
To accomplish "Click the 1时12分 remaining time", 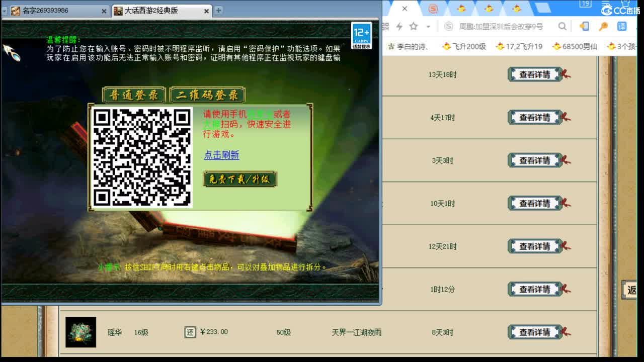I will (x=443, y=290).
